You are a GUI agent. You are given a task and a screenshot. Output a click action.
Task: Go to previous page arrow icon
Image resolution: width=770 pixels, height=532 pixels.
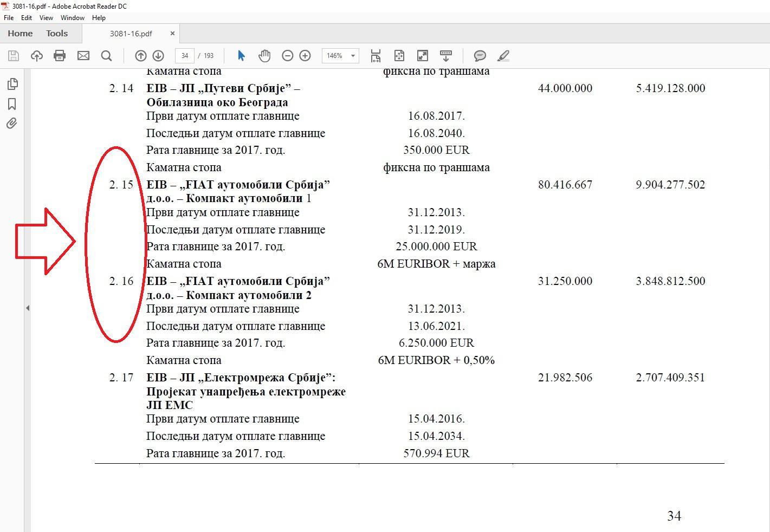click(140, 56)
